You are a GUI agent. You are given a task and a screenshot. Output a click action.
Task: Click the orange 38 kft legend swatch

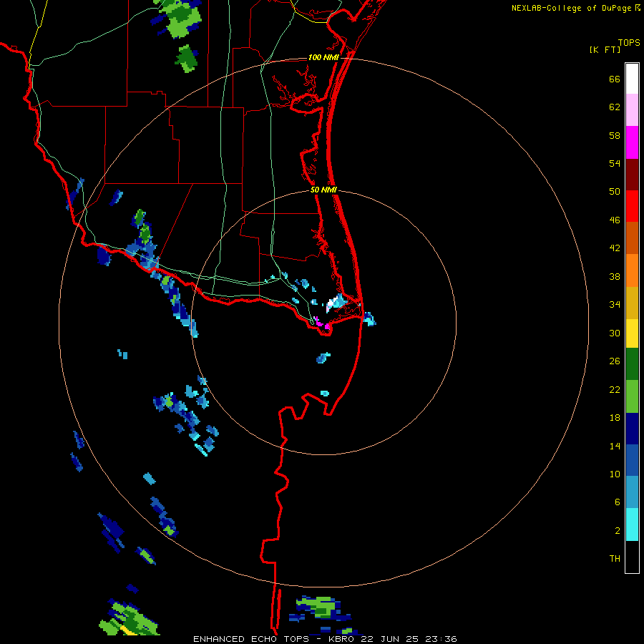click(x=632, y=270)
